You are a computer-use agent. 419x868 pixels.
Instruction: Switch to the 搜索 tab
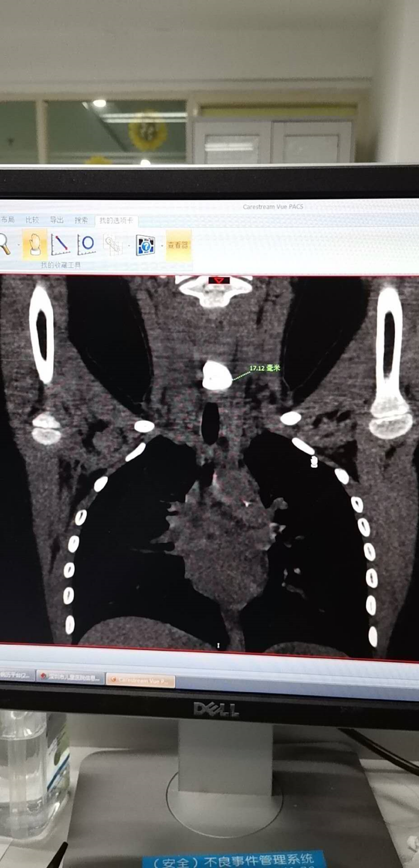coord(81,220)
